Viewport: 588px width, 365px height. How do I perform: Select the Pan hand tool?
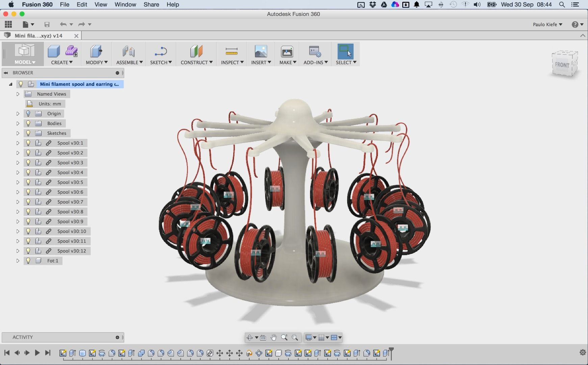pos(274,337)
